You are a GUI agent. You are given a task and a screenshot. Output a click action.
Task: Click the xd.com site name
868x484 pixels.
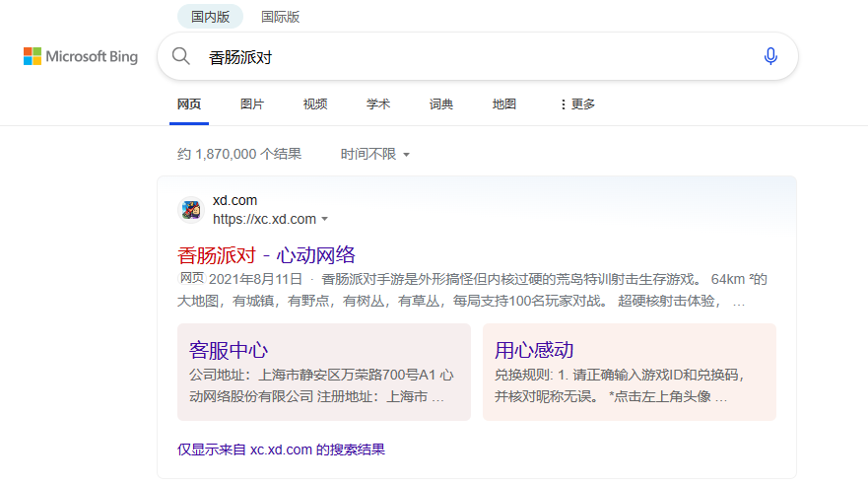tap(234, 200)
